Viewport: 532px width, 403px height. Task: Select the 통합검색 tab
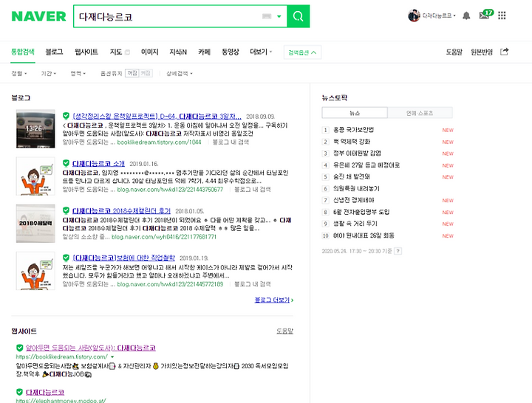23,52
